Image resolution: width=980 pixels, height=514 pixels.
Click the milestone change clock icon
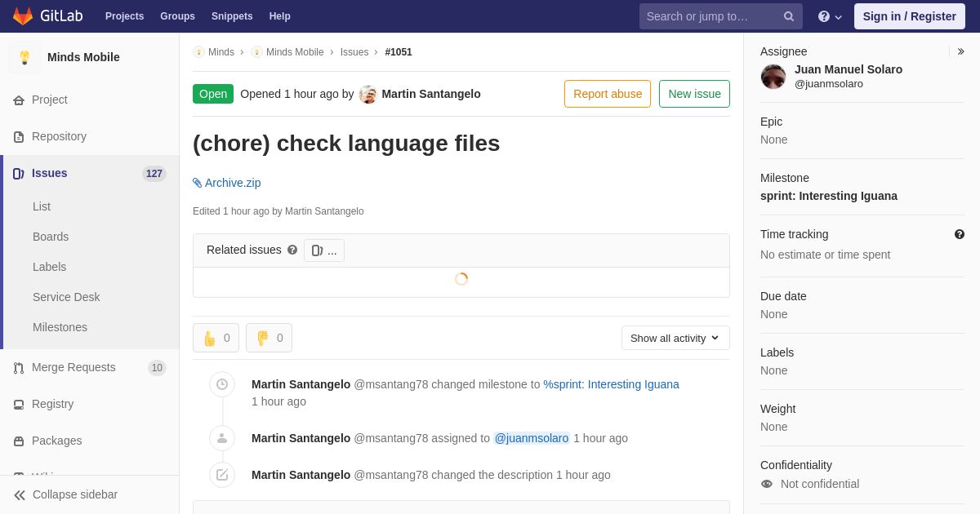[222, 384]
